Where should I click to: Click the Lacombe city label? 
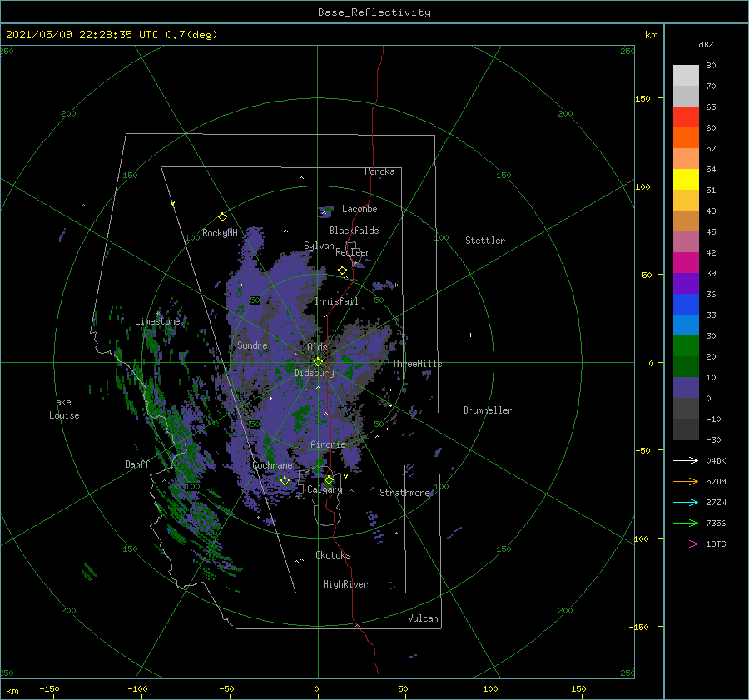click(x=360, y=209)
